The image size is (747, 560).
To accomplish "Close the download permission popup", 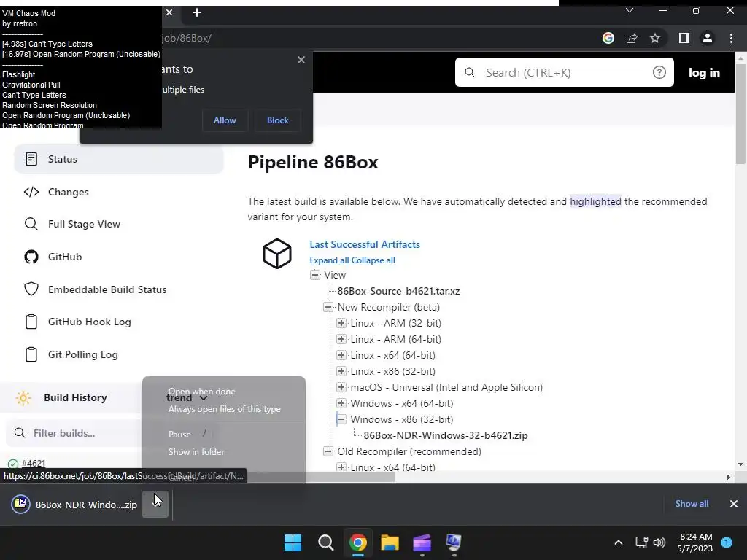I will (301, 60).
